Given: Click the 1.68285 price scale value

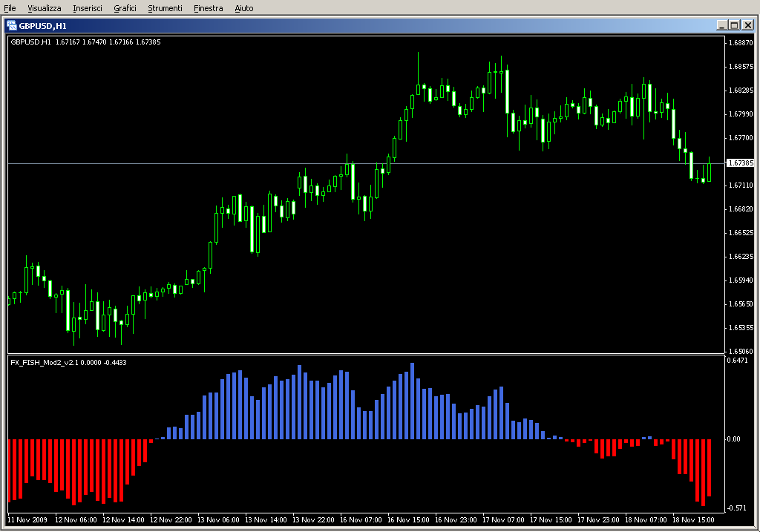Looking at the screenshot, I should click(x=741, y=90).
